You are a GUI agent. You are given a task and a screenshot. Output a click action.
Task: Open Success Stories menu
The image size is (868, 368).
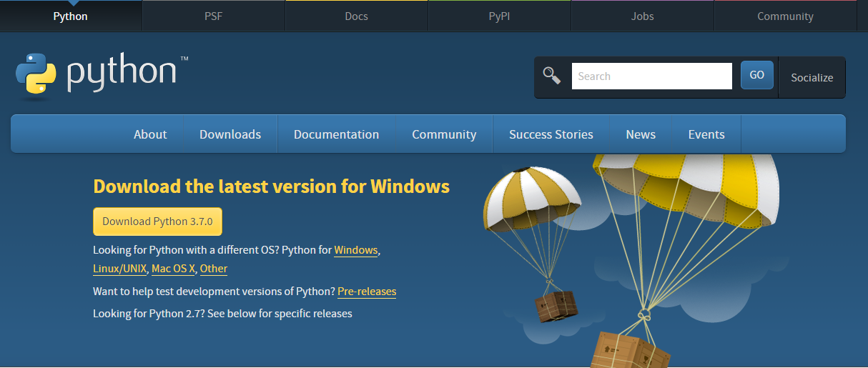(x=551, y=134)
